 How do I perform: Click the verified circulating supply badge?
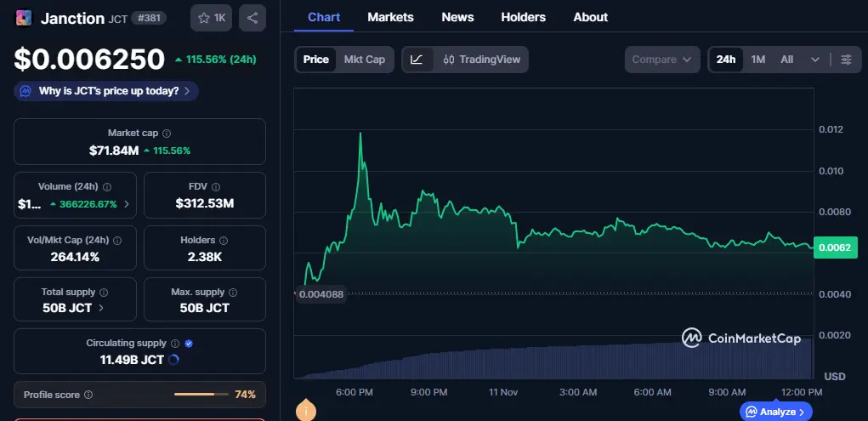click(189, 344)
